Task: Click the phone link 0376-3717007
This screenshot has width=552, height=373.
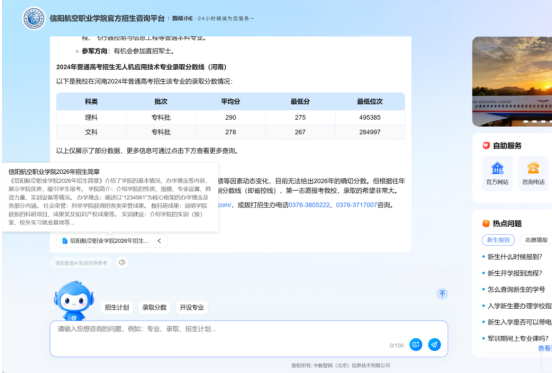Action: tap(356, 205)
